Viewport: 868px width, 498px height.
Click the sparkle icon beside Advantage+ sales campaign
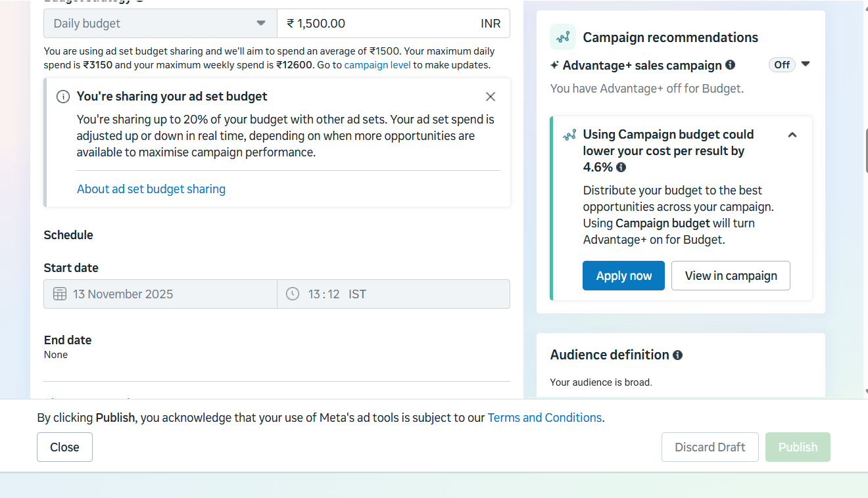coord(555,65)
